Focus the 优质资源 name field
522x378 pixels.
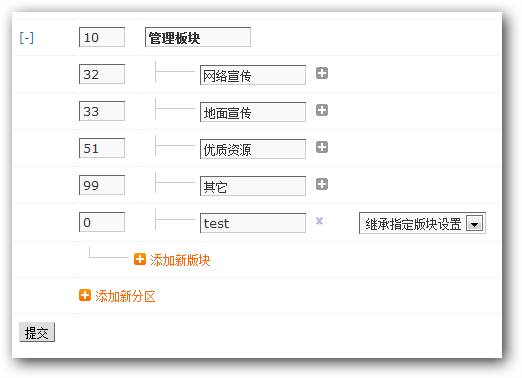click(x=253, y=149)
